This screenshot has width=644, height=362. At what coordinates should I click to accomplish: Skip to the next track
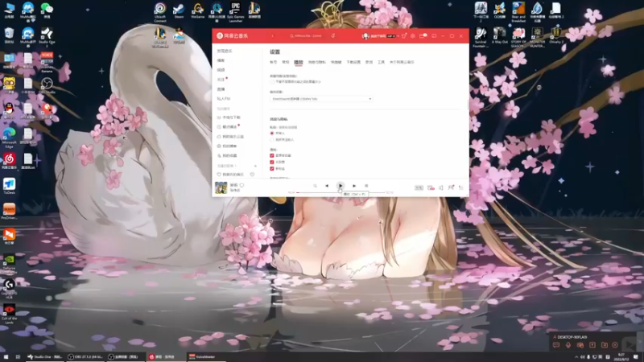click(354, 186)
